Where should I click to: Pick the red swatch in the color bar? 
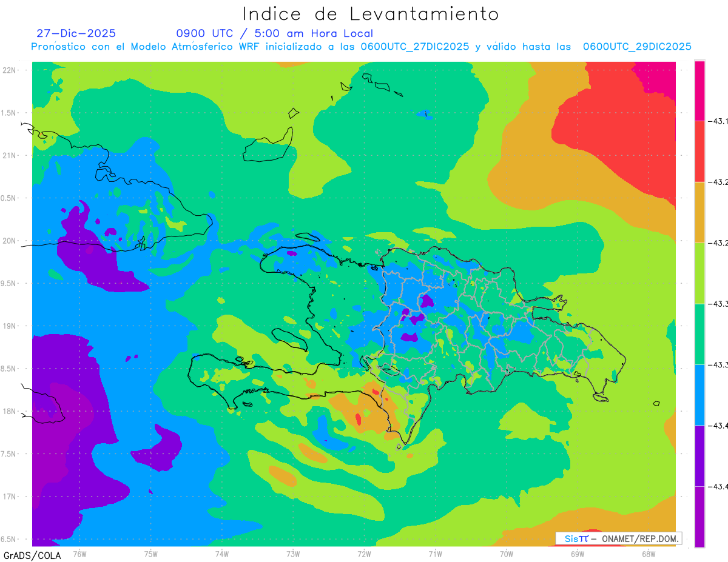(699, 152)
